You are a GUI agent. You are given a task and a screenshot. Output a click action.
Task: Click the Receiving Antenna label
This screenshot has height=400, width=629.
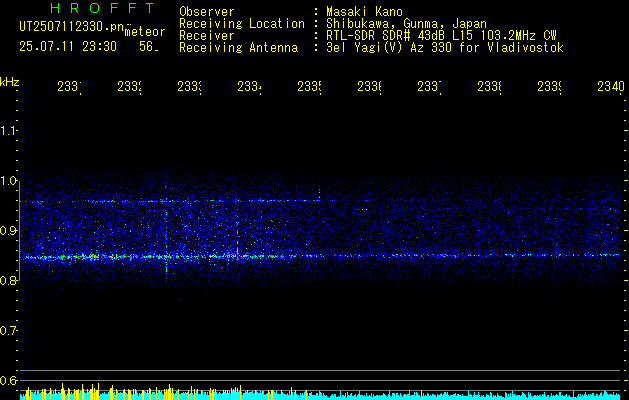tap(238, 48)
